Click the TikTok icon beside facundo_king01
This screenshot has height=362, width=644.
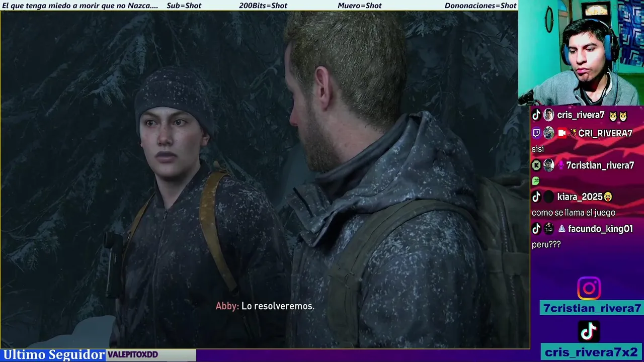(536, 229)
